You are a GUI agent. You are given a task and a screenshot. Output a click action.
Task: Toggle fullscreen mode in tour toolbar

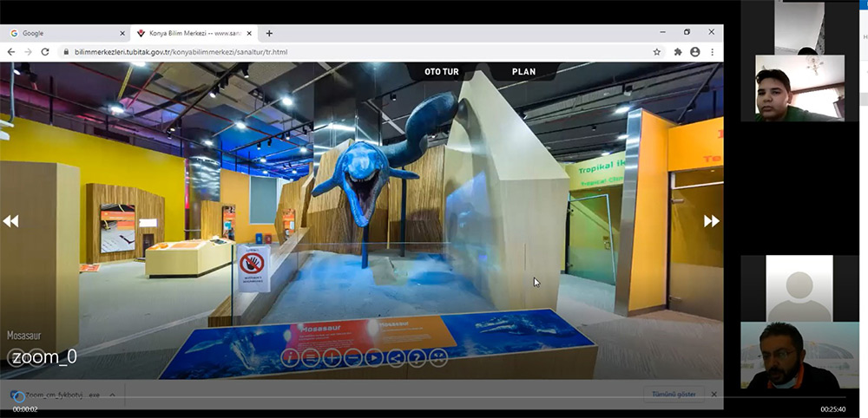[x=438, y=357]
